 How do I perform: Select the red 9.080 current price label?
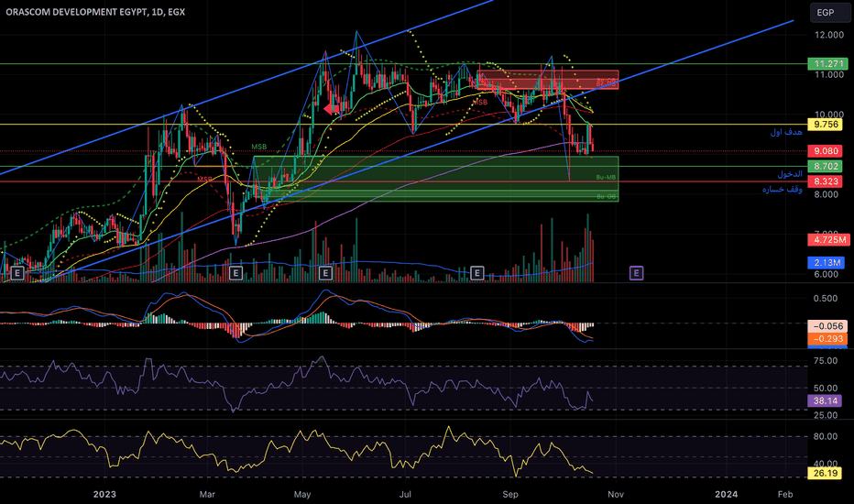[x=825, y=151]
